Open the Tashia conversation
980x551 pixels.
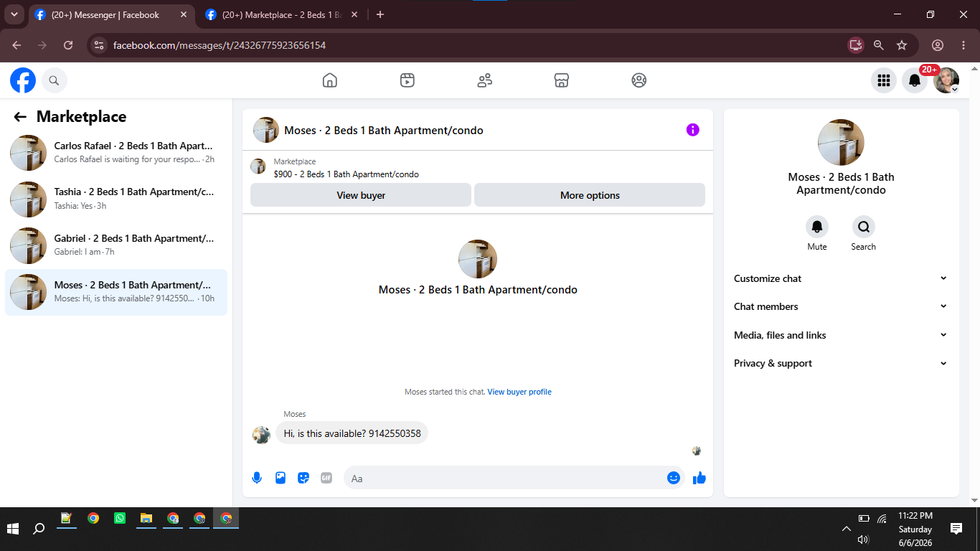pyautogui.click(x=116, y=199)
